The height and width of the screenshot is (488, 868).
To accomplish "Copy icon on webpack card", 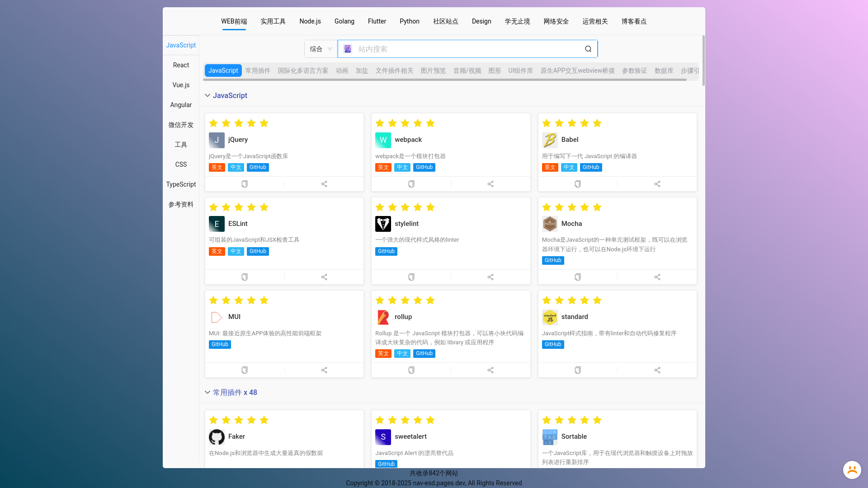I will coord(411,184).
